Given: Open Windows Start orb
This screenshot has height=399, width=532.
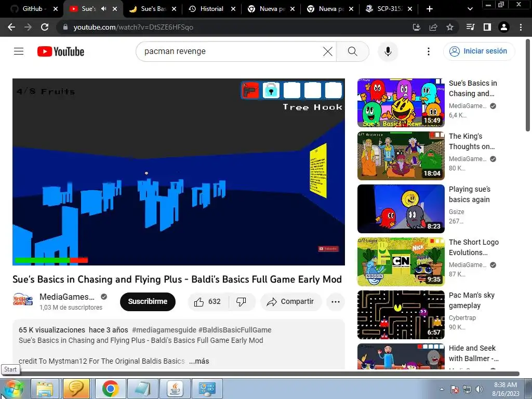Looking at the screenshot, I should point(14,389).
